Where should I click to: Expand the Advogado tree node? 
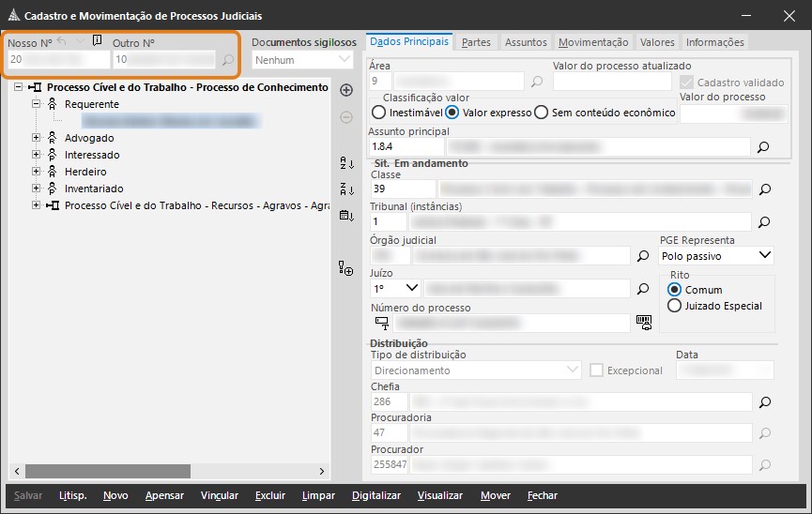click(37, 138)
